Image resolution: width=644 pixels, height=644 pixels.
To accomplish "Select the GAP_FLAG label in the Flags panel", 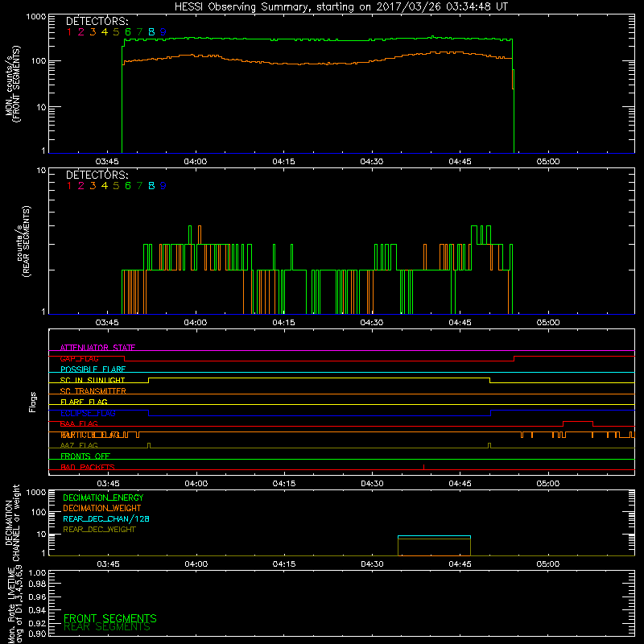I will [x=79, y=358].
